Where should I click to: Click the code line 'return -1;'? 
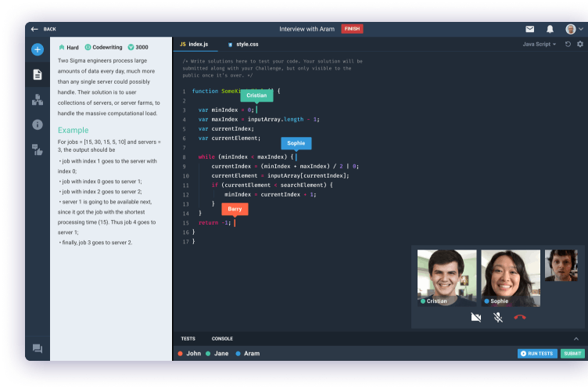tap(215, 222)
